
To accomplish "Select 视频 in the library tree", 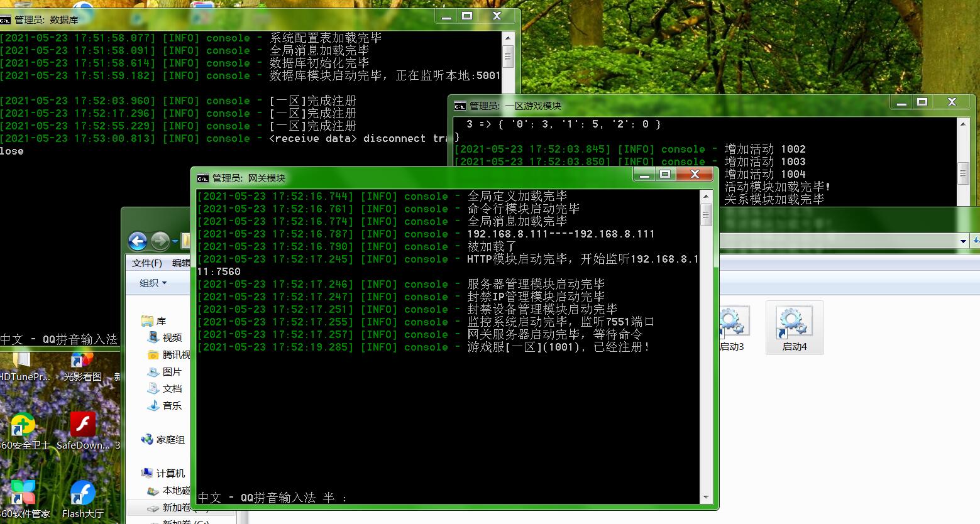I will coord(172,337).
